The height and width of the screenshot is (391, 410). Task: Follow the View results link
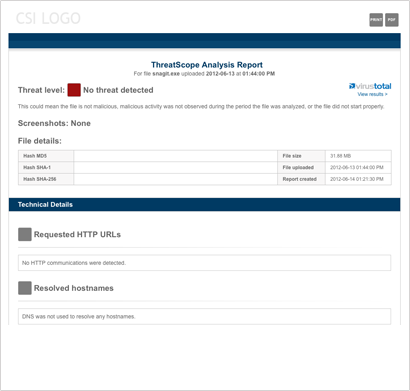[372, 94]
